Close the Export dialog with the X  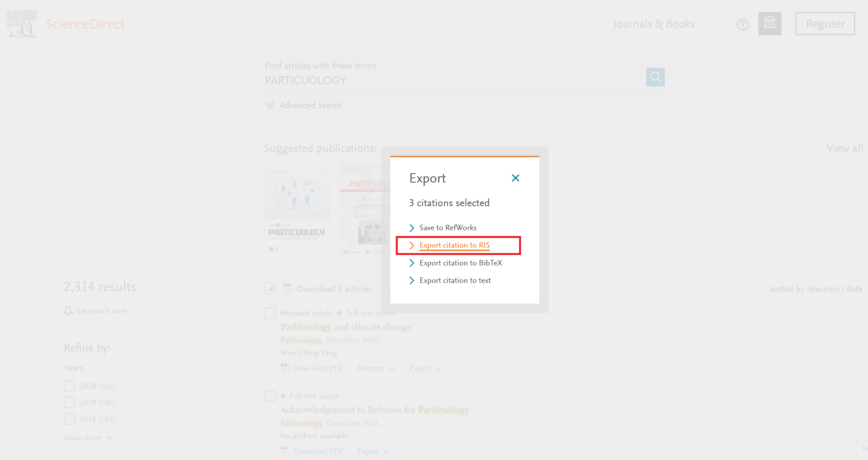pyautogui.click(x=515, y=178)
